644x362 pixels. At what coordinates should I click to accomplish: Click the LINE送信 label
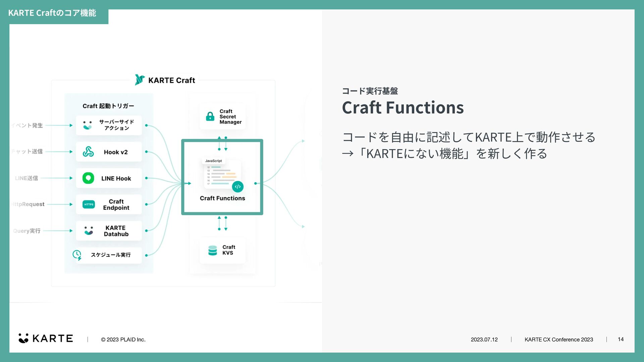[x=26, y=178]
